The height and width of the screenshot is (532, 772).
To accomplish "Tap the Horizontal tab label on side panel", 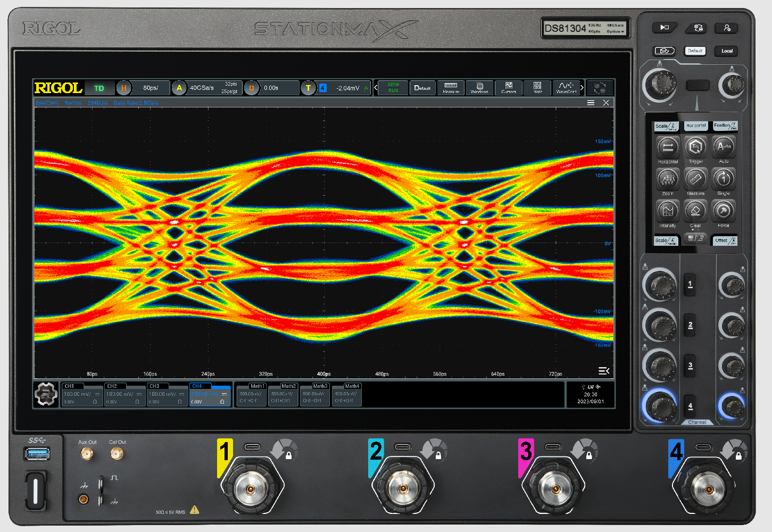I will click(696, 126).
